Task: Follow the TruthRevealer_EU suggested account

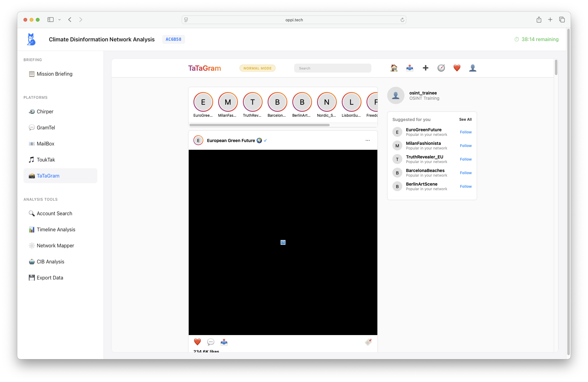Action: click(466, 159)
